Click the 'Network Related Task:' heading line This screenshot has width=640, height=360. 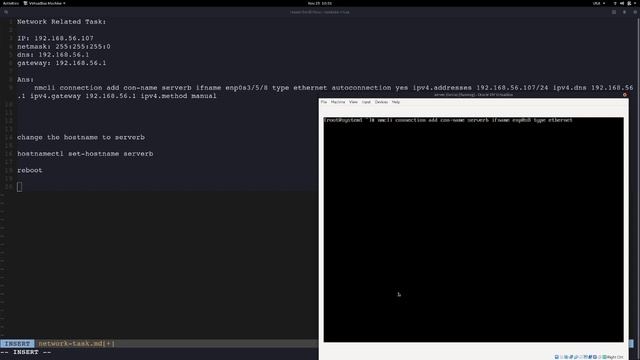[x=62, y=22]
